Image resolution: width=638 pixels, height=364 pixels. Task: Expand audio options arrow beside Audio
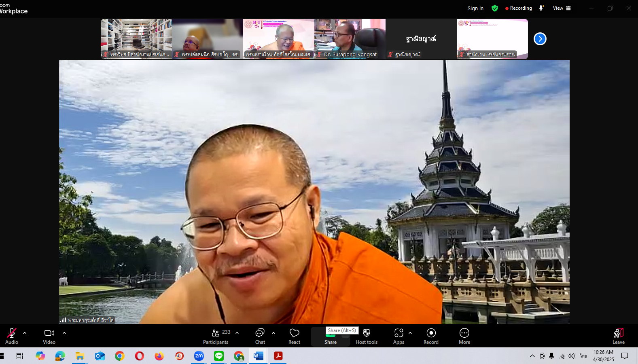[x=25, y=333]
